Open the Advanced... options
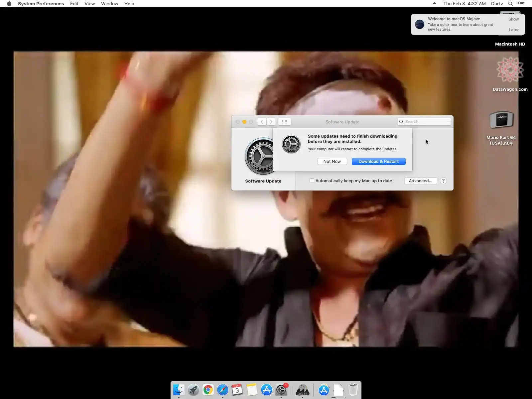The height and width of the screenshot is (399, 532). click(x=421, y=181)
